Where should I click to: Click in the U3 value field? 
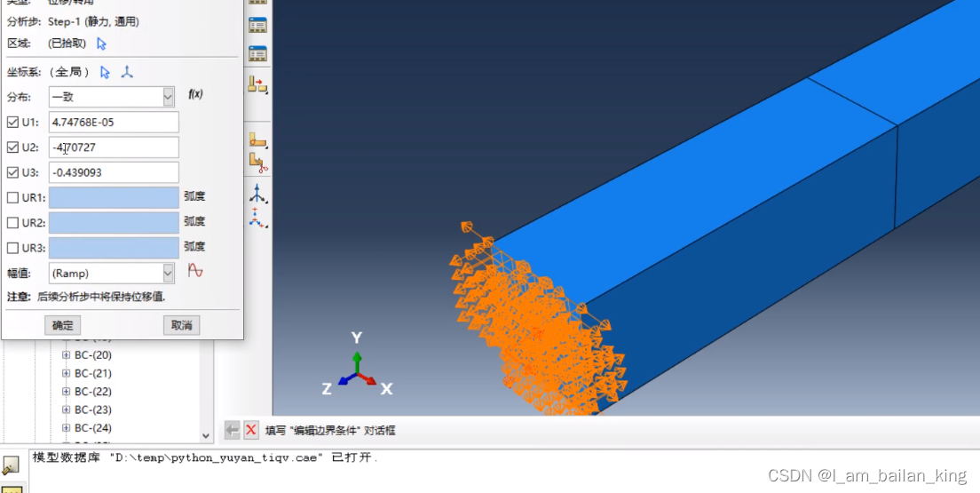click(114, 172)
